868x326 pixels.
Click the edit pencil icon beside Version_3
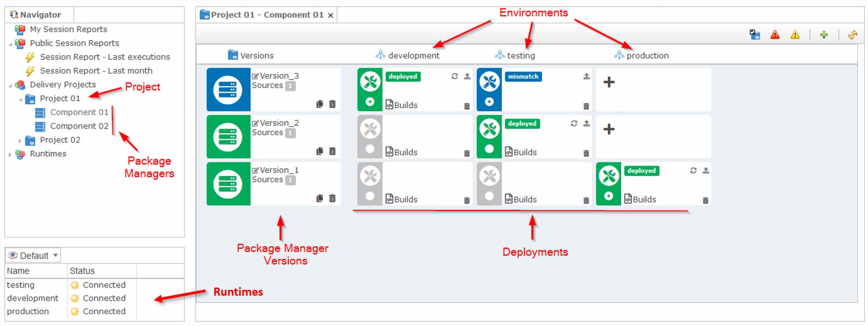255,76
